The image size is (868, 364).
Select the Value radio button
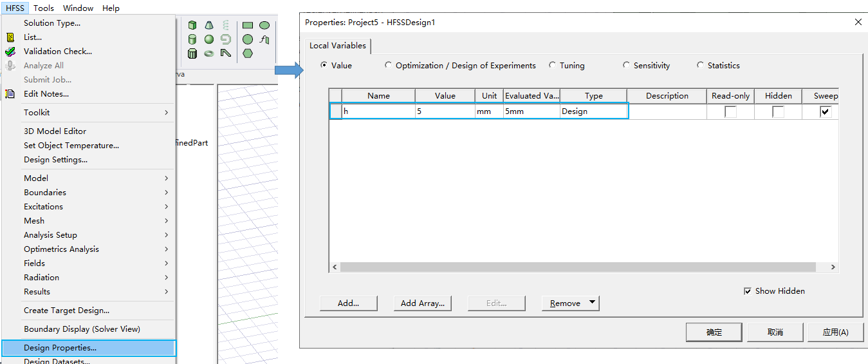coord(324,65)
